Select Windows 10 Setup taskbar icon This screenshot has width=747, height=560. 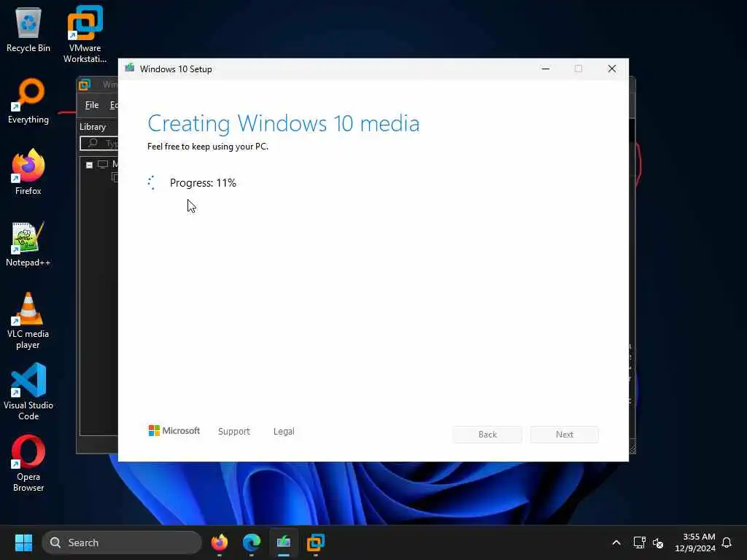point(284,542)
